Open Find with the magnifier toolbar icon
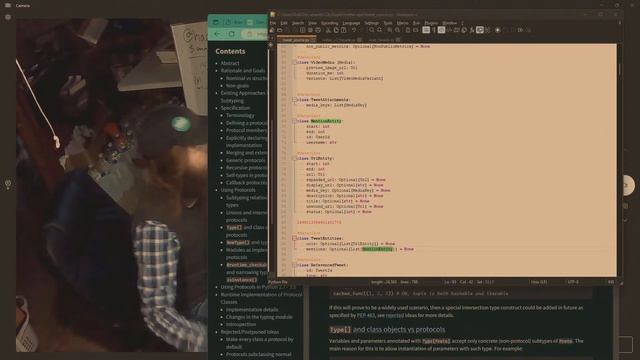Image resolution: width=640 pixels, height=360 pixels. (371, 30)
